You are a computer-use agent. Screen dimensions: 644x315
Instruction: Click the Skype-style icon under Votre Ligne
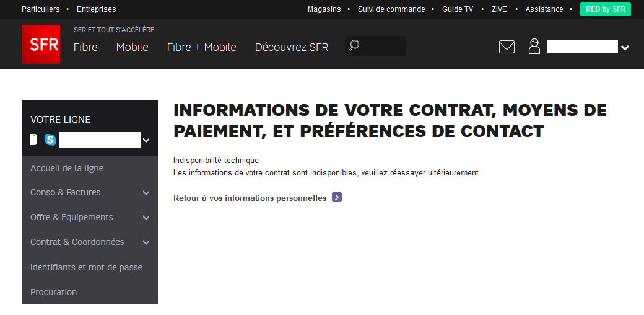(x=50, y=140)
